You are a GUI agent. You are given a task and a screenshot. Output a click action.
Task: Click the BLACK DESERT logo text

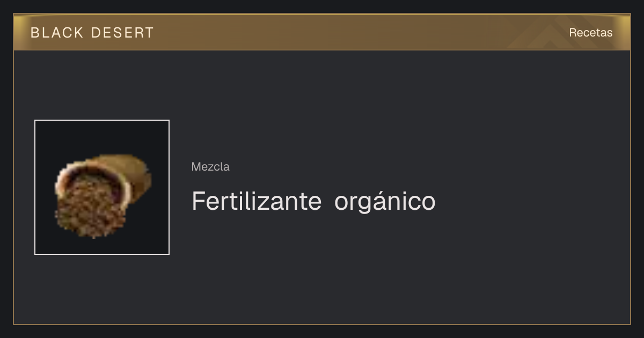(92, 33)
